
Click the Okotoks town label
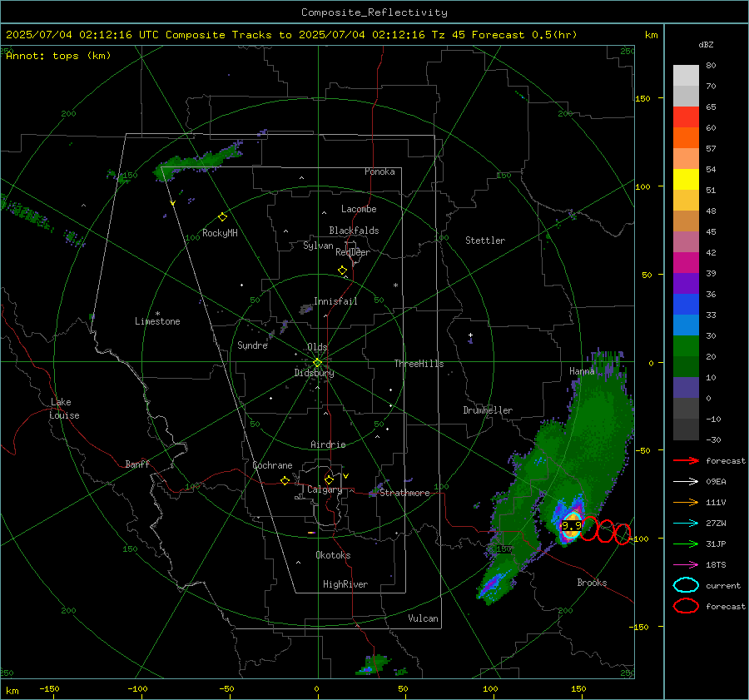coord(333,555)
